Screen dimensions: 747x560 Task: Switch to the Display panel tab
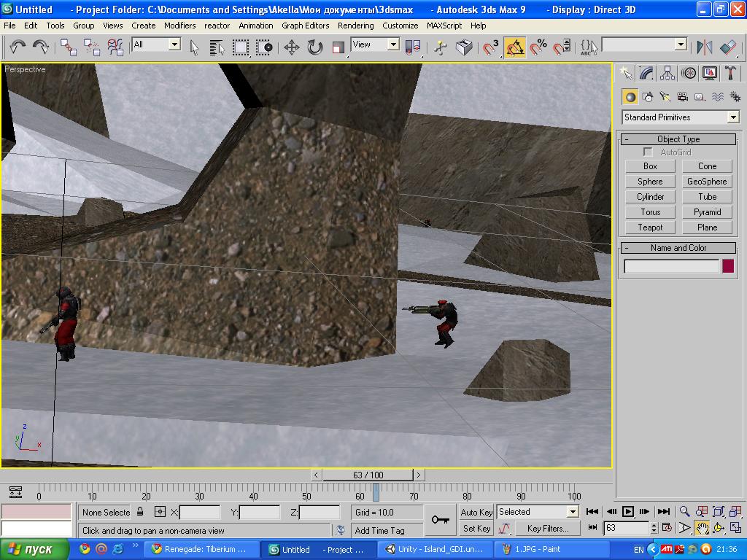coord(709,74)
